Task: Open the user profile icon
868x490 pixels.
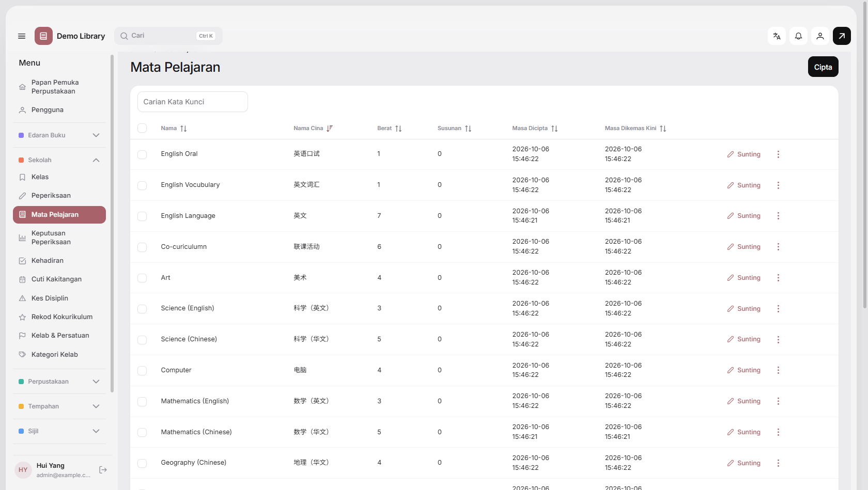Action: [x=820, y=36]
